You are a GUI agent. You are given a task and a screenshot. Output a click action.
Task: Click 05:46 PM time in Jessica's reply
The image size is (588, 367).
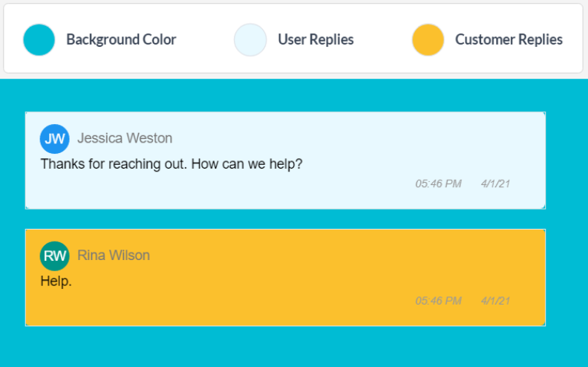(438, 184)
